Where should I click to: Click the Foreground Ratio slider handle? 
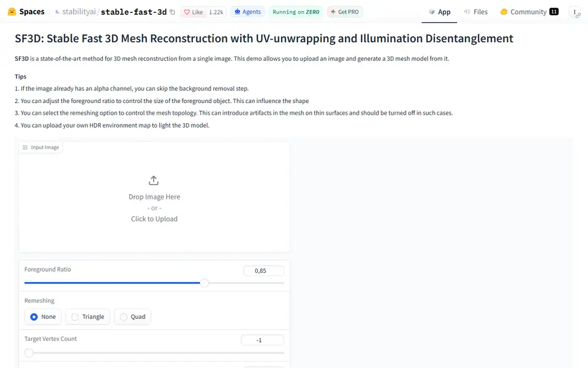[205, 283]
